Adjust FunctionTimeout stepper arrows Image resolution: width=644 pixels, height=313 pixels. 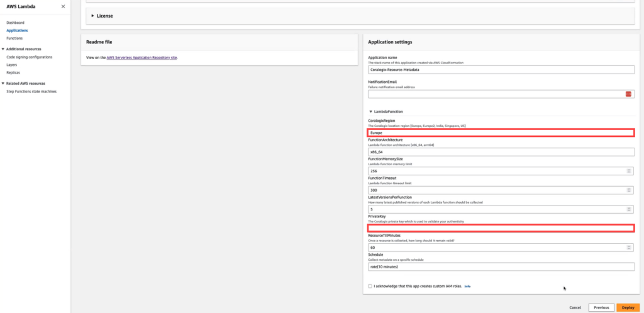pyautogui.click(x=629, y=190)
